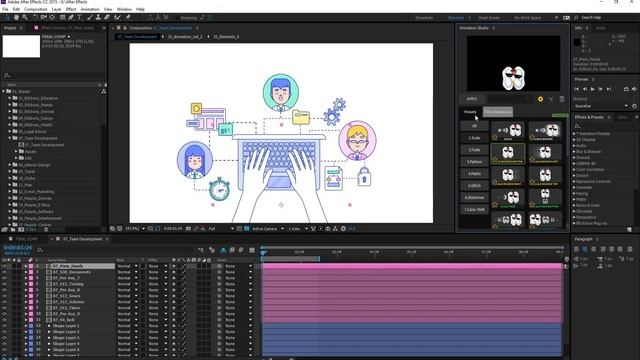Click the trash icon in Animation Studio panel
The image size is (640, 360).
click(x=562, y=99)
